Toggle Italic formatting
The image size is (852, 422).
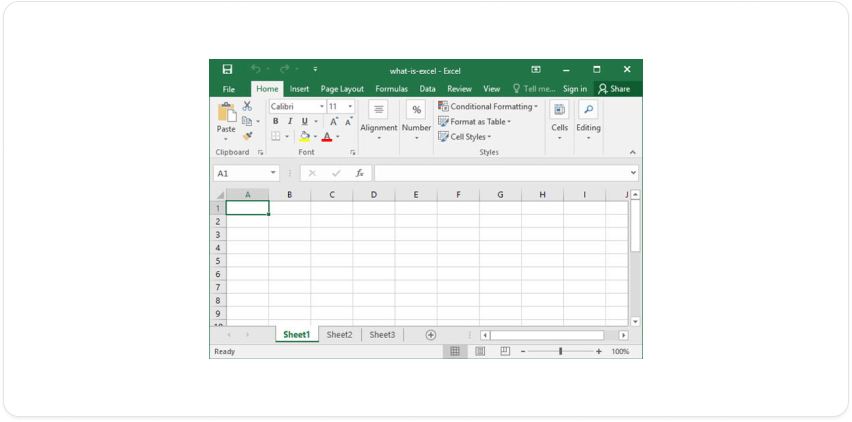[x=290, y=122]
